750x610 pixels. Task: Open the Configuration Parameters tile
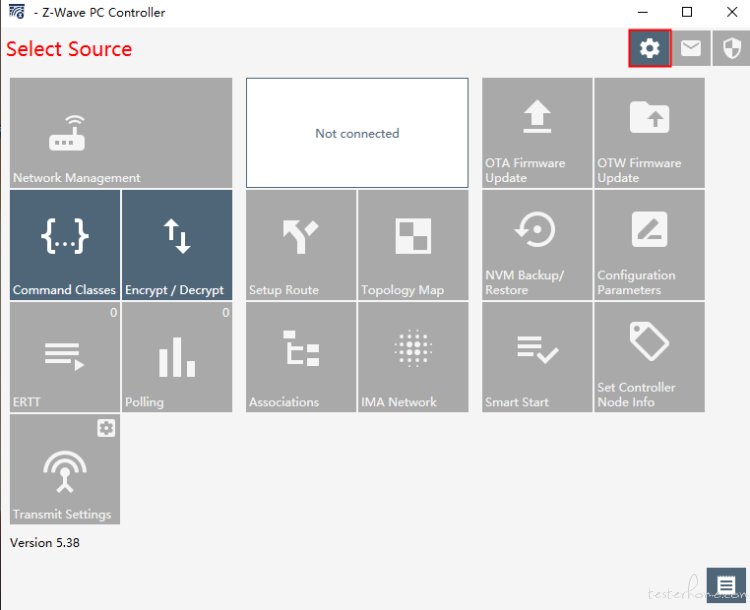[x=650, y=245]
